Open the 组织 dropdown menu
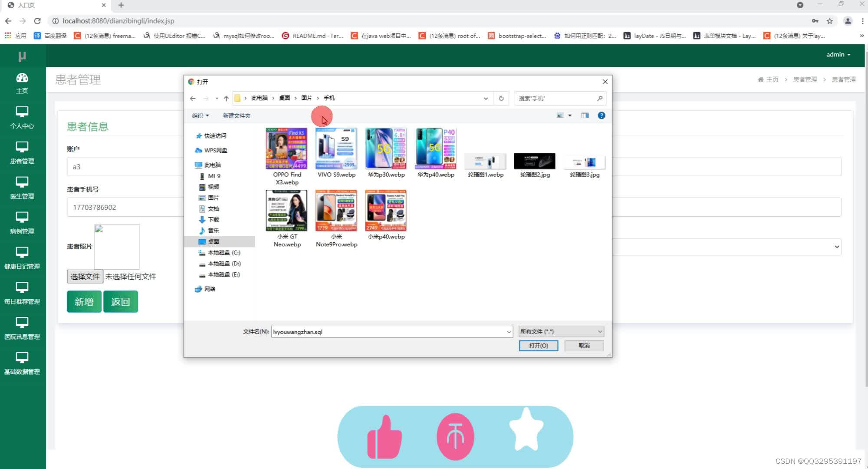868x469 pixels. pos(201,116)
